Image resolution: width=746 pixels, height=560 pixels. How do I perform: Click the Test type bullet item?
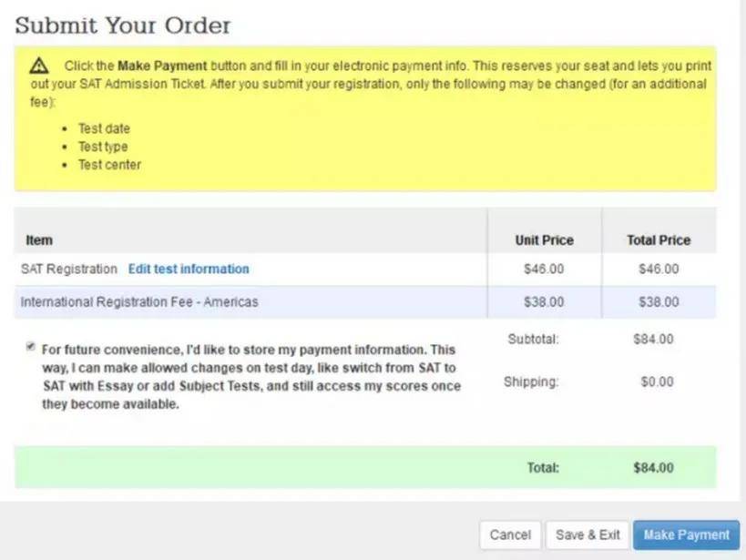click(x=103, y=147)
